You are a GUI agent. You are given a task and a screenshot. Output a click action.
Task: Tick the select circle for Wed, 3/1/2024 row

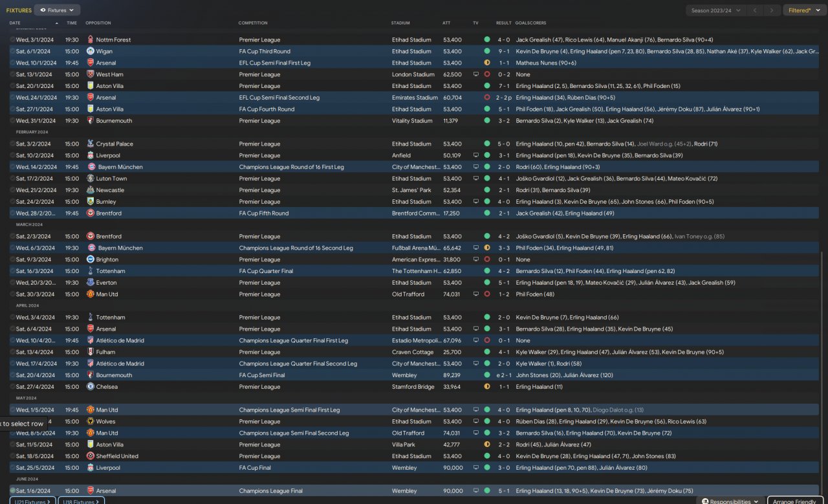pos(12,39)
